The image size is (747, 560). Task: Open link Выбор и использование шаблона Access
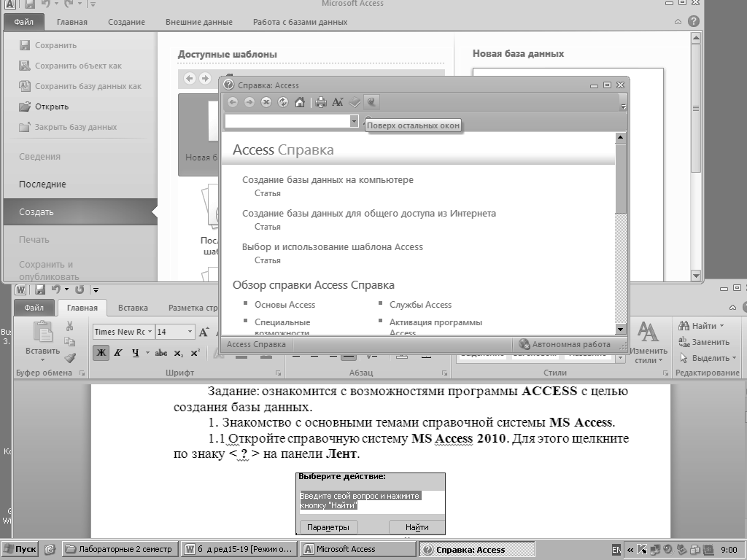pyautogui.click(x=333, y=247)
